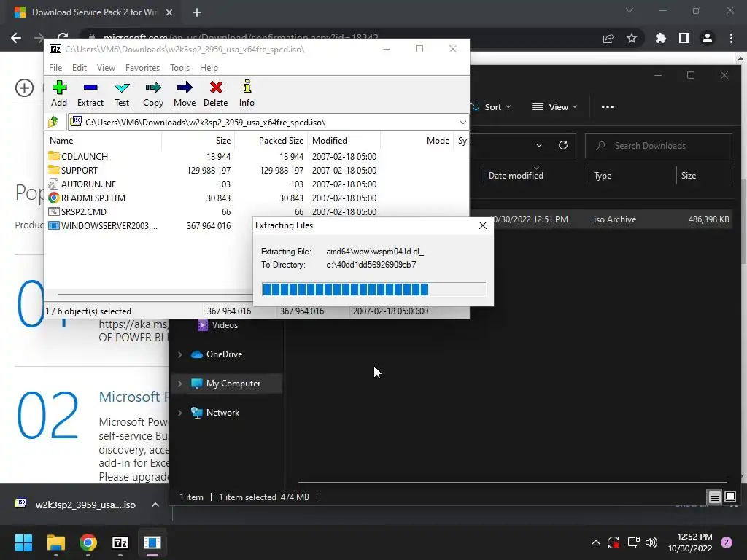The height and width of the screenshot is (560, 747).
Task: Click the Mode column header in 7-Zip
Action: (417, 141)
